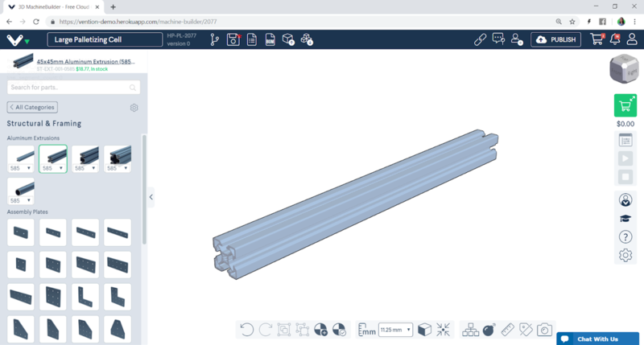Viewport: 644px width, 345px height.
Task: Open length dropdown under third extrusion
Action: pos(85,168)
